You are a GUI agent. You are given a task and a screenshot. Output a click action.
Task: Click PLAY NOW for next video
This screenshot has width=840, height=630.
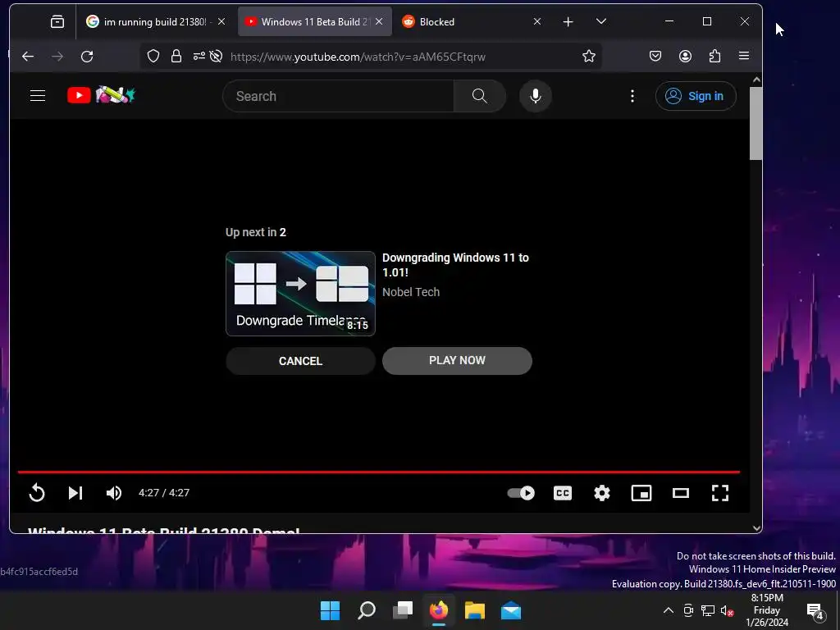pyautogui.click(x=457, y=361)
